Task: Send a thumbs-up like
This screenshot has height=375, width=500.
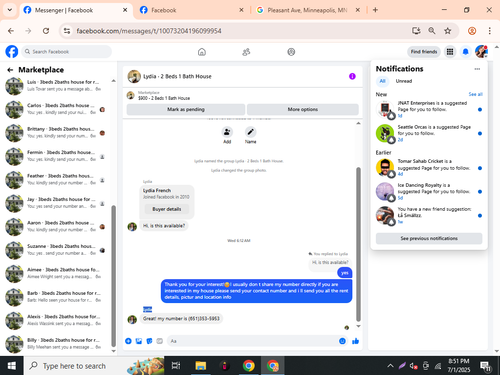Action: pos(355,341)
